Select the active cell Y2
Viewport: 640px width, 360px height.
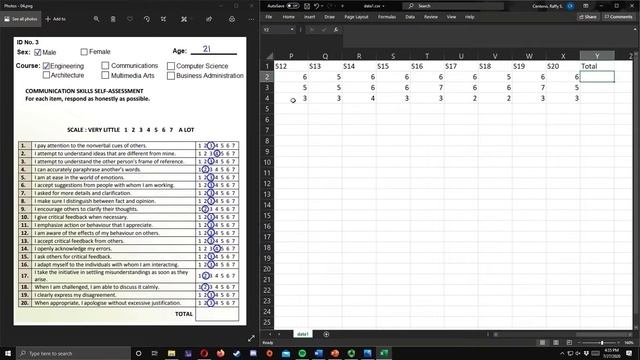coord(597,77)
